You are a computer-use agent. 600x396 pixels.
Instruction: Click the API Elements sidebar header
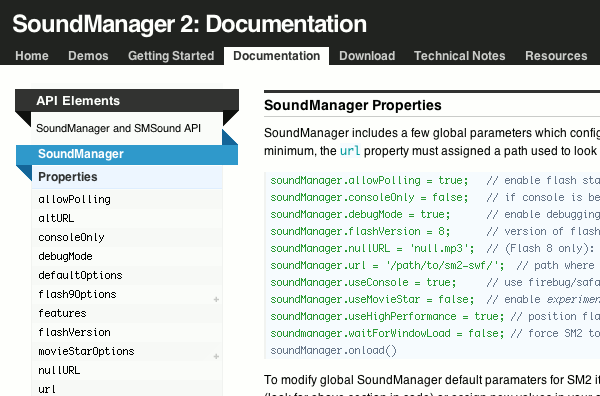point(127,101)
